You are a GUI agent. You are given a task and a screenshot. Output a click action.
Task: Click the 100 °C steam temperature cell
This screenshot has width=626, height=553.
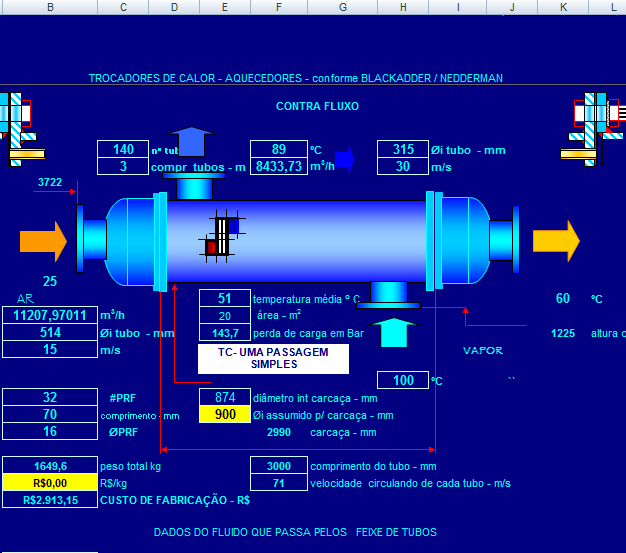click(x=403, y=380)
